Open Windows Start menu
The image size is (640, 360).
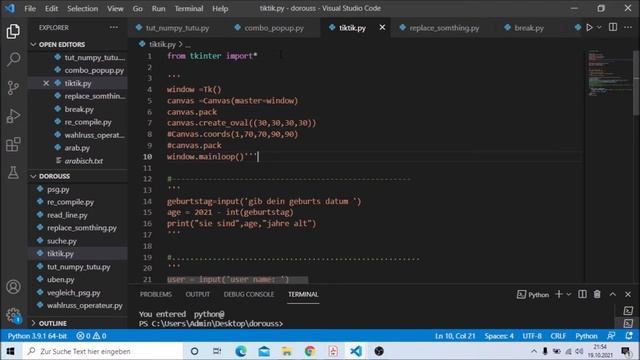10,351
